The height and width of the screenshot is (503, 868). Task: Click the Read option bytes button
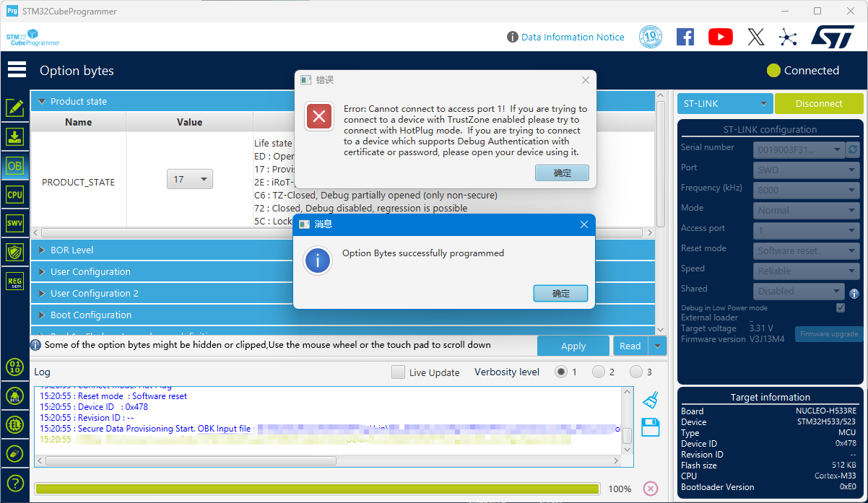[x=630, y=346]
